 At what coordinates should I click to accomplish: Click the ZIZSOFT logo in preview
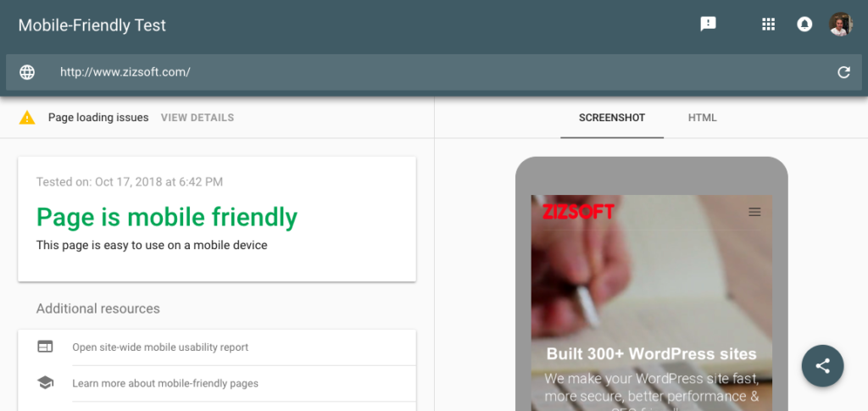pos(578,211)
